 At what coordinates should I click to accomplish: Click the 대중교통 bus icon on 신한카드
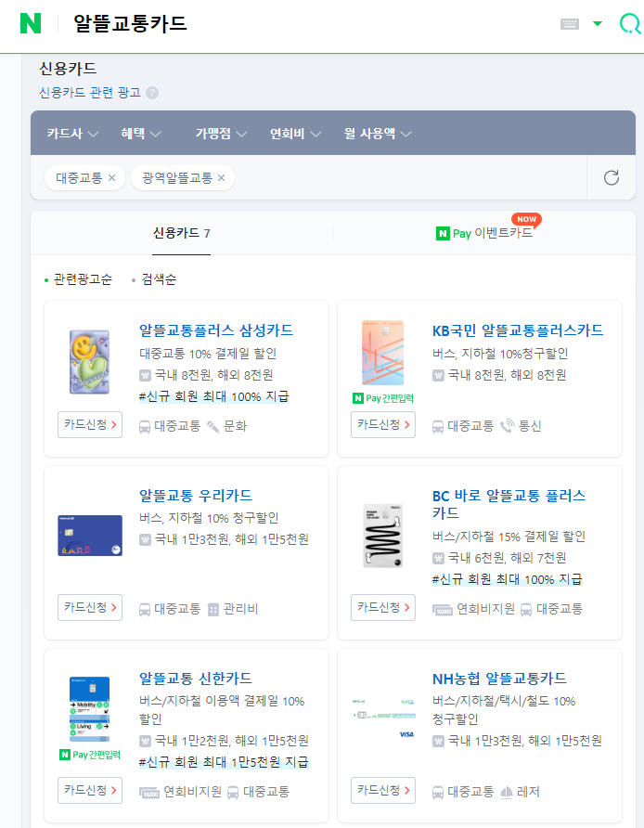pyautogui.click(x=233, y=792)
